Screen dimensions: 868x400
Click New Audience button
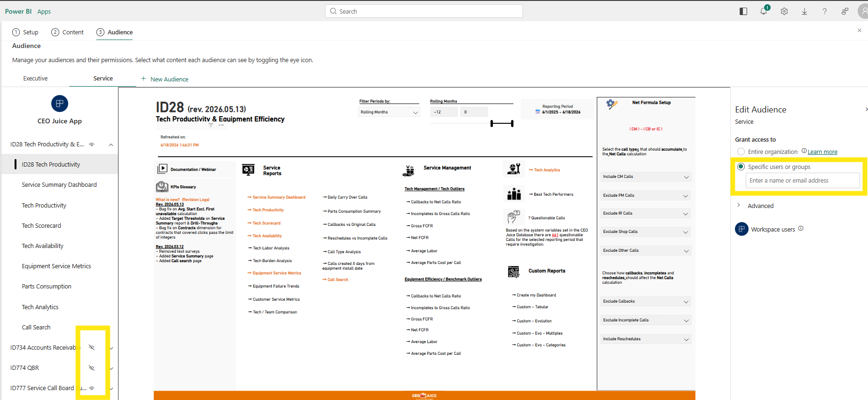(165, 79)
